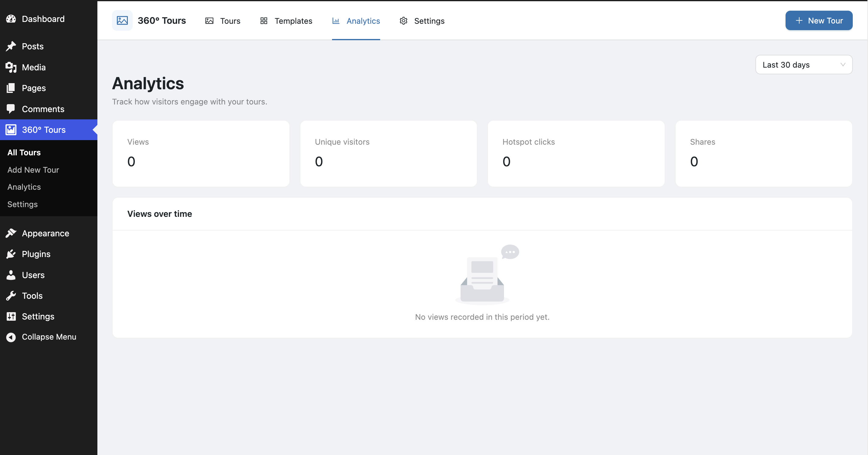
Task: Click the Comments speech bubble icon
Action: click(x=11, y=109)
